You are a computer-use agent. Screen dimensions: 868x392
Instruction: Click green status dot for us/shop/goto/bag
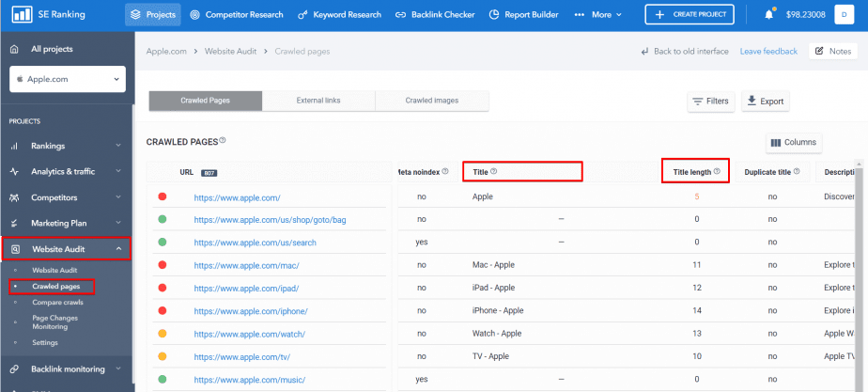[163, 219]
